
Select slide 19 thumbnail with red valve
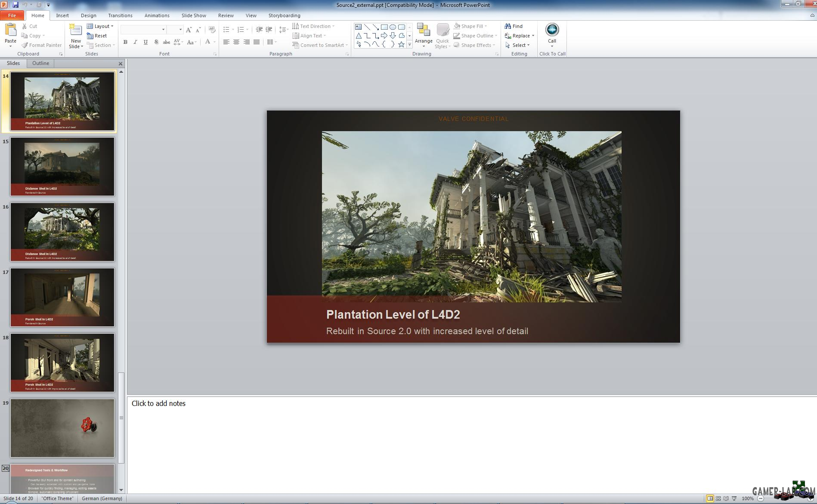[62, 428]
